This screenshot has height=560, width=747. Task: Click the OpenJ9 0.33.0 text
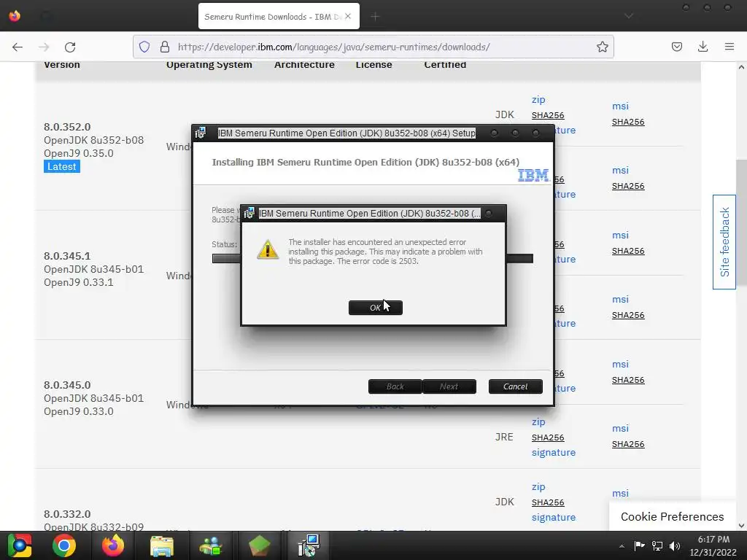tap(79, 411)
